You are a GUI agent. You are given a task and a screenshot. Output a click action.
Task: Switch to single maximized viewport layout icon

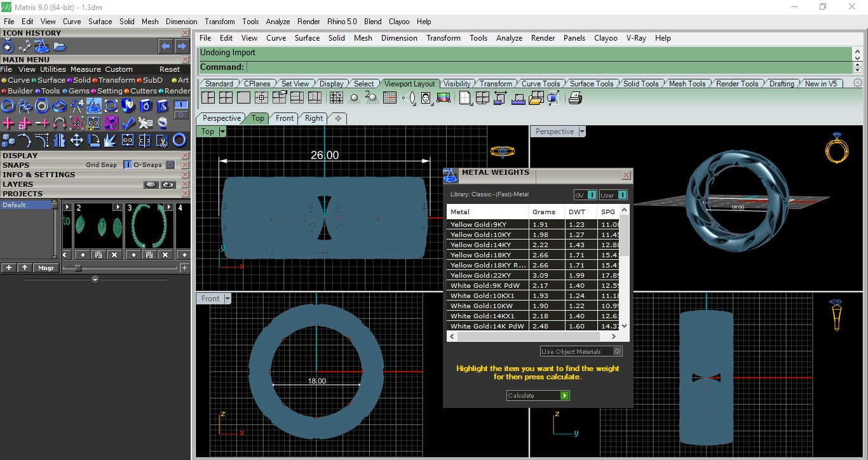click(x=243, y=98)
